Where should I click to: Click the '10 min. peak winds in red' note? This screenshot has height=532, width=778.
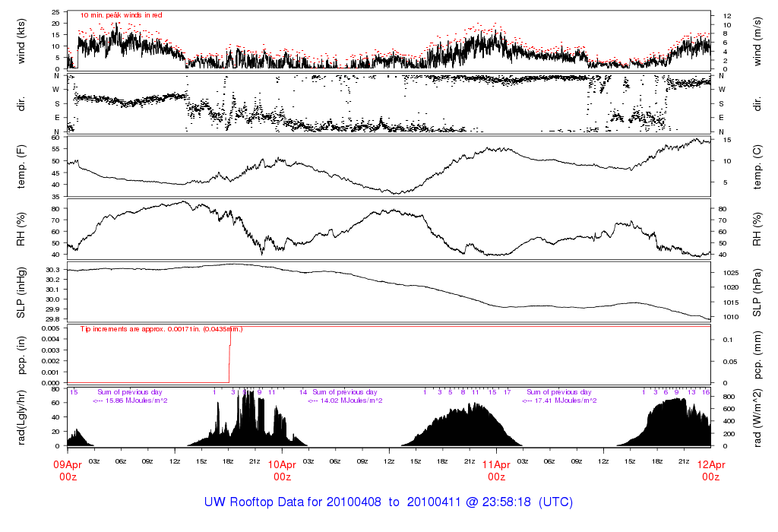point(121,15)
